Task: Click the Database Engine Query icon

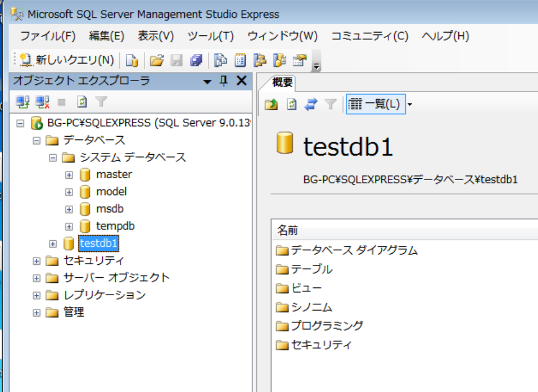Action: 132,60
